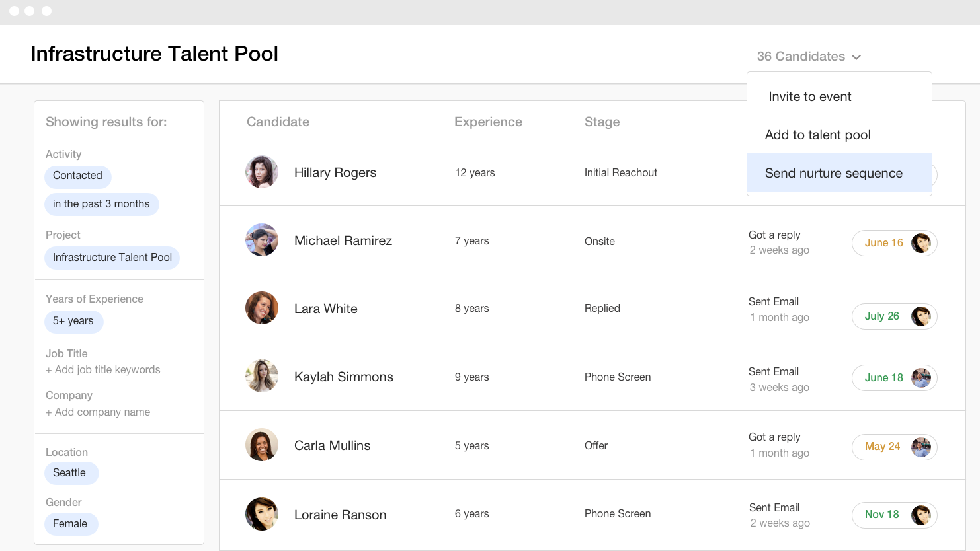The width and height of the screenshot is (980, 551).
Task: Click recruiter avatar in May 24 badge
Action: (921, 447)
